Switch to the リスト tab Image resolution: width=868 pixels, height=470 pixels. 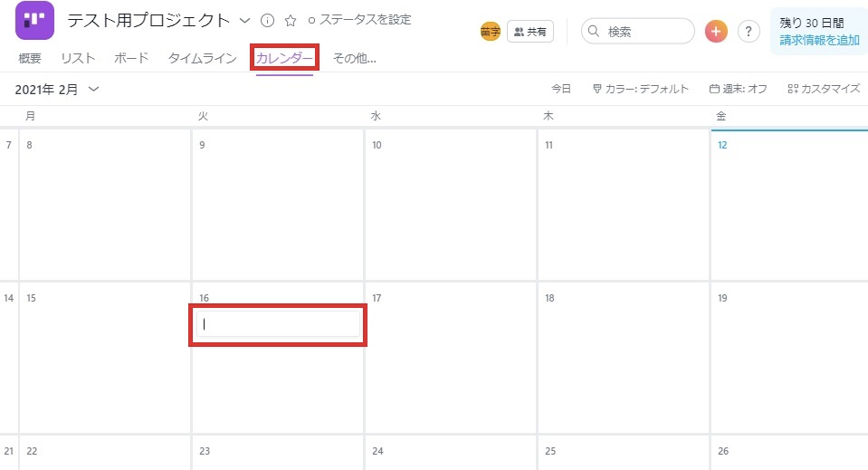[x=78, y=58]
